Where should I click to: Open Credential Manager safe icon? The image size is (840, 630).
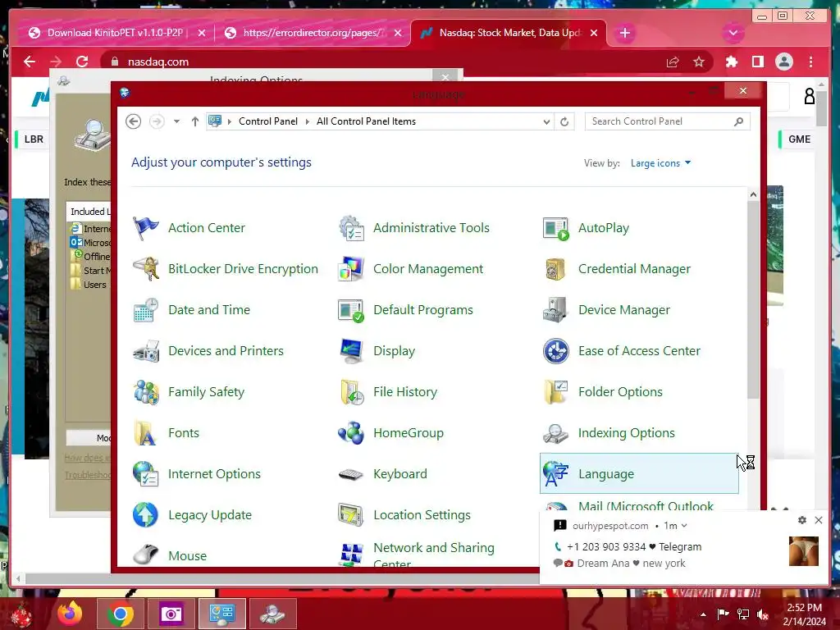tap(556, 269)
